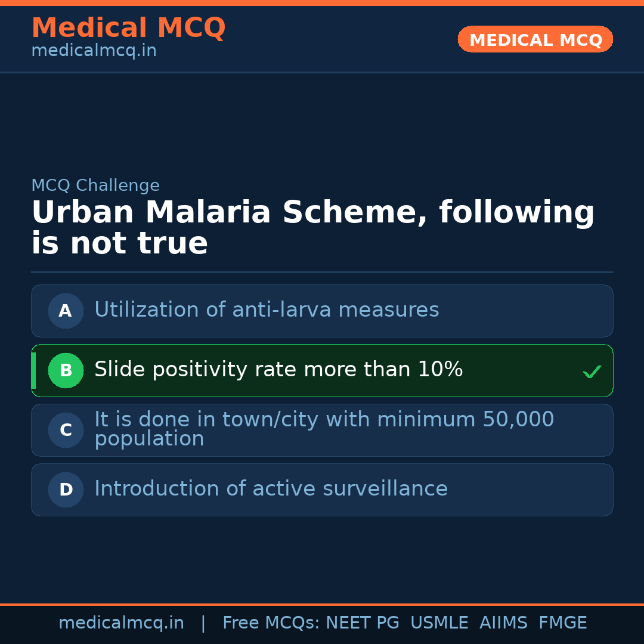Click the green B circle icon
The height and width of the screenshot is (644, 644).
click(66, 370)
